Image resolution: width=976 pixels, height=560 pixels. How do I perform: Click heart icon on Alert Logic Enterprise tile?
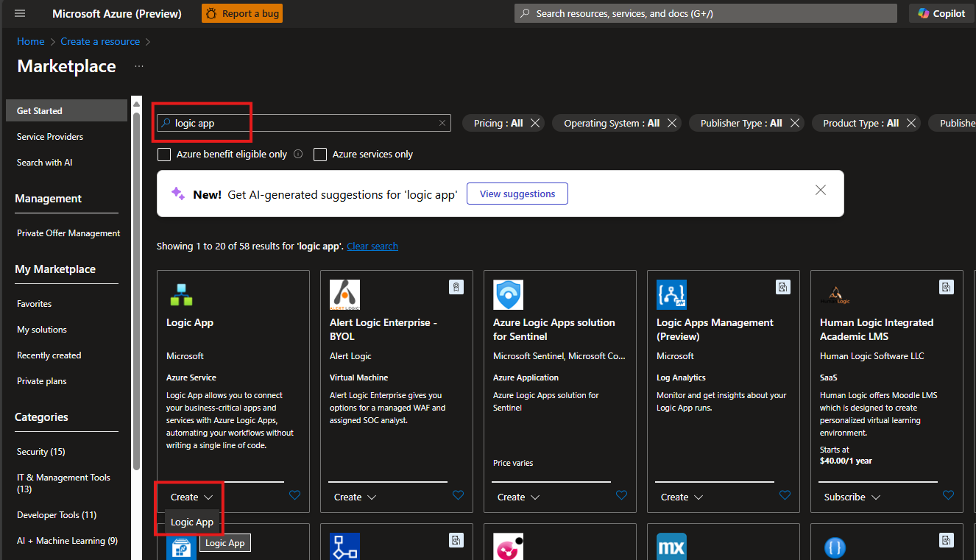coord(458,496)
